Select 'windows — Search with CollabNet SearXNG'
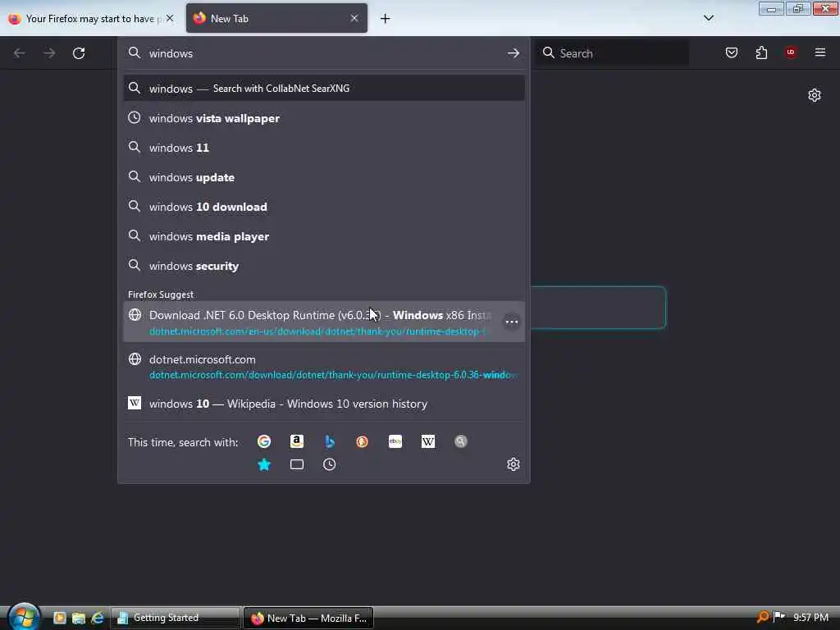This screenshot has height=630, width=840. 324,89
